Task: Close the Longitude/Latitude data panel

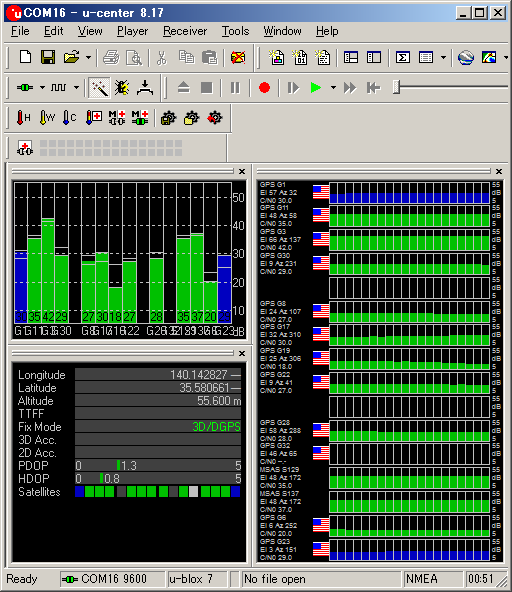Action: tap(242, 353)
